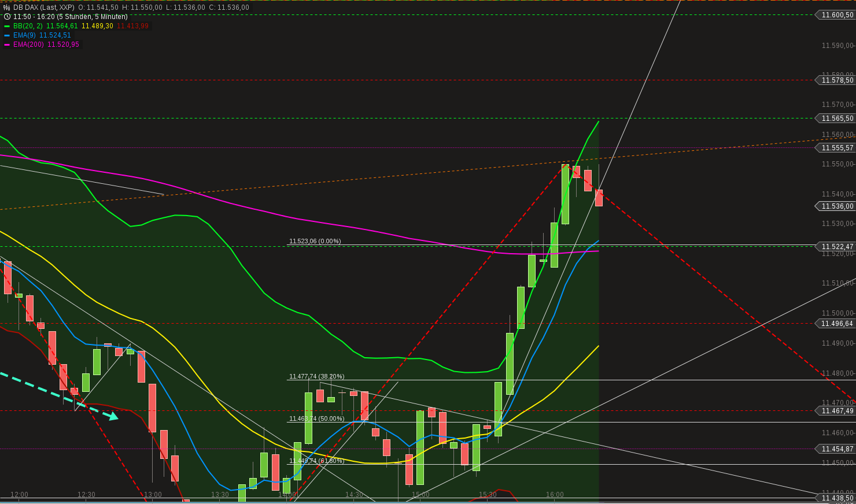Click the 12:00 time axis label

tap(20, 495)
